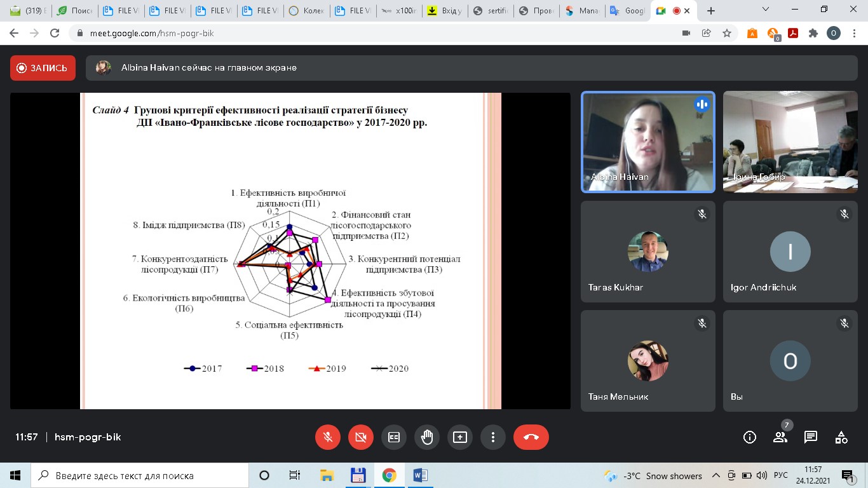This screenshot has width=868, height=488.
Task: Click the red ЗАПИСЬ recording button
Action: pos(43,68)
